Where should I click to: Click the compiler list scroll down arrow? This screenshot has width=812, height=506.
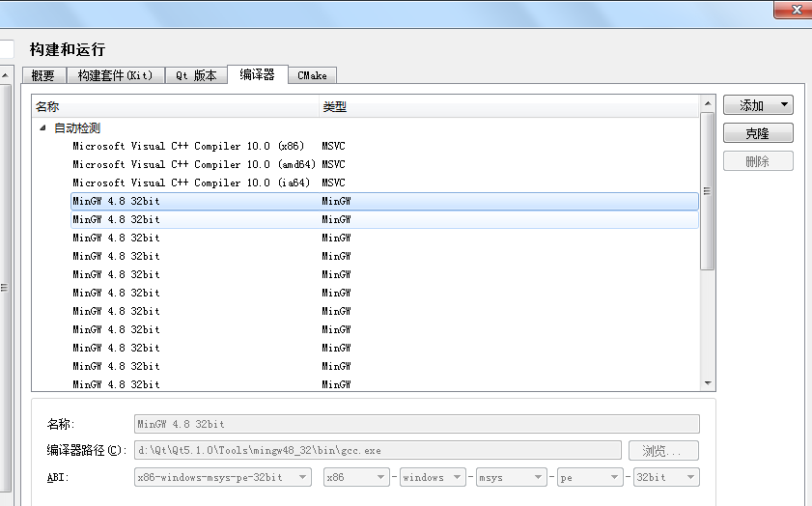pyautogui.click(x=708, y=383)
